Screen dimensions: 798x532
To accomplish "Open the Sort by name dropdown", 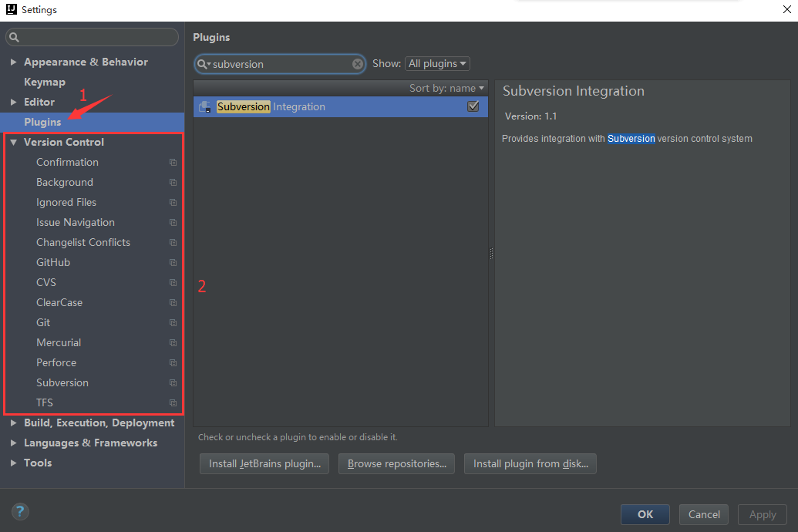I will [447, 88].
